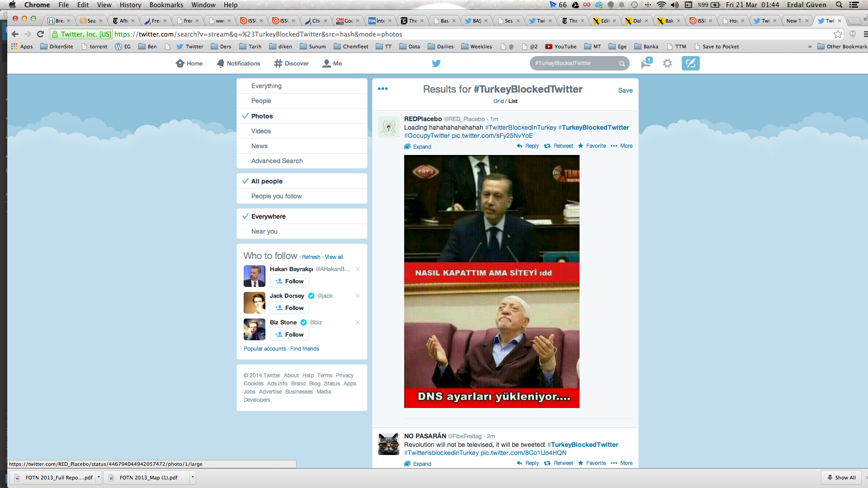
Task: Open the #OccupyTwitter hashtag link
Action: [x=427, y=136]
